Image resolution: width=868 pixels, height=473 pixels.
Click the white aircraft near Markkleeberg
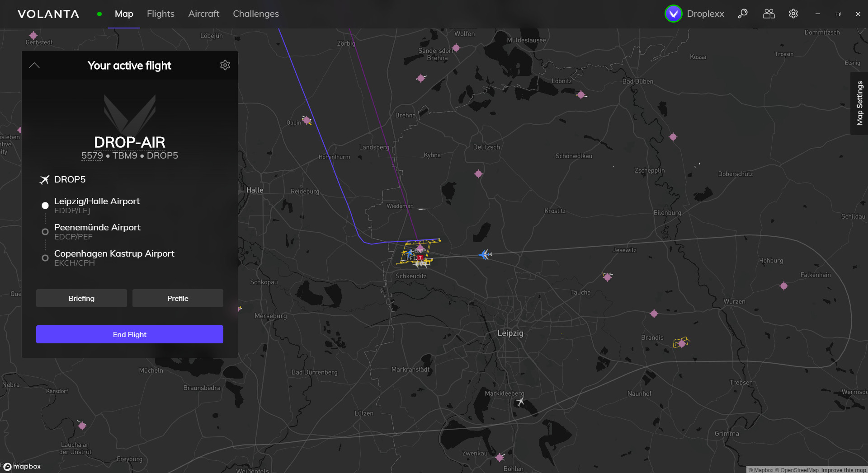tap(520, 401)
